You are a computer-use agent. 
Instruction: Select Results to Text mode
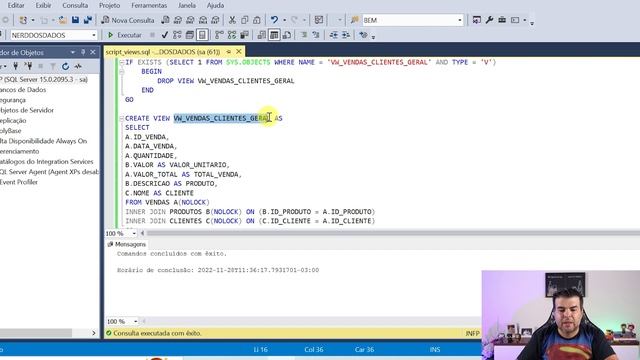pos(262,35)
